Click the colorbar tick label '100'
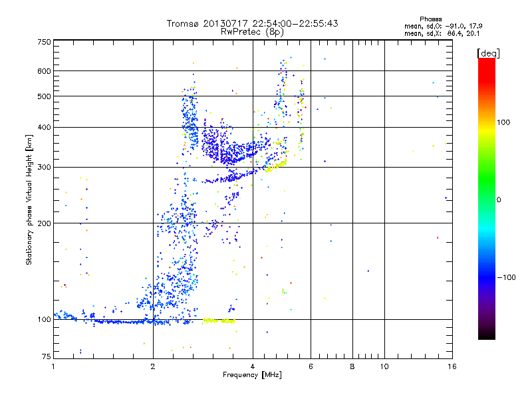This screenshot has height=399, width=532. (x=503, y=122)
